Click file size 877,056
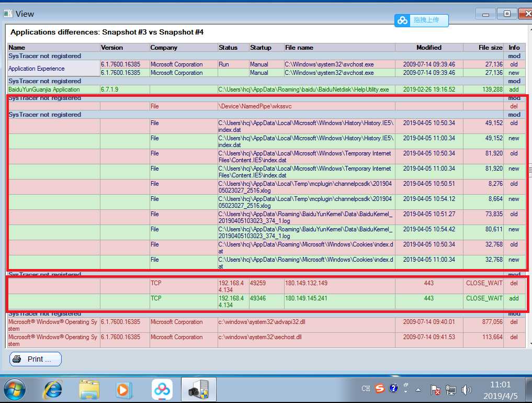Screen dimensions: 532x403 point(492,322)
